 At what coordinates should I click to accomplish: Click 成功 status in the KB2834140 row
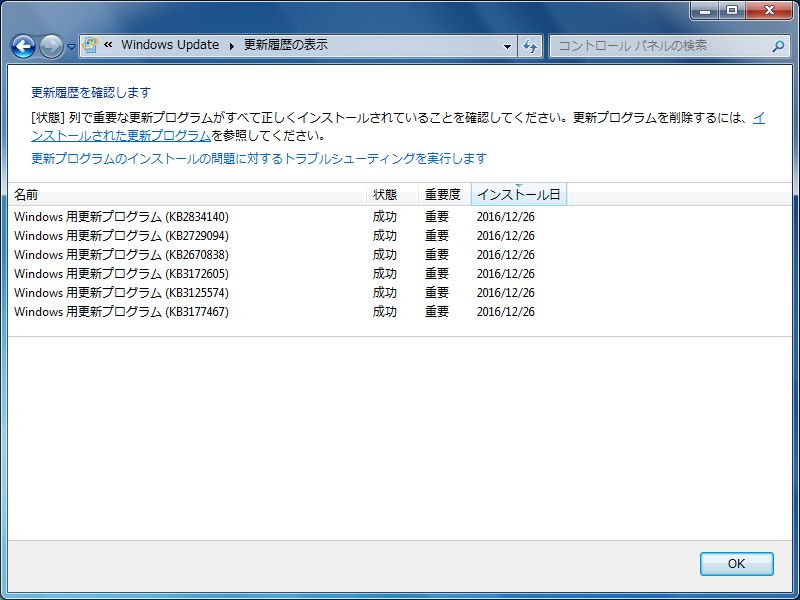(x=385, y=217)
